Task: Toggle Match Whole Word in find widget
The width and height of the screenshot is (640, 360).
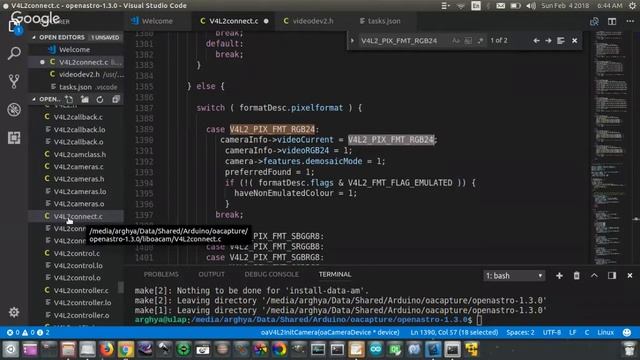Action: [x=468, y=40]
